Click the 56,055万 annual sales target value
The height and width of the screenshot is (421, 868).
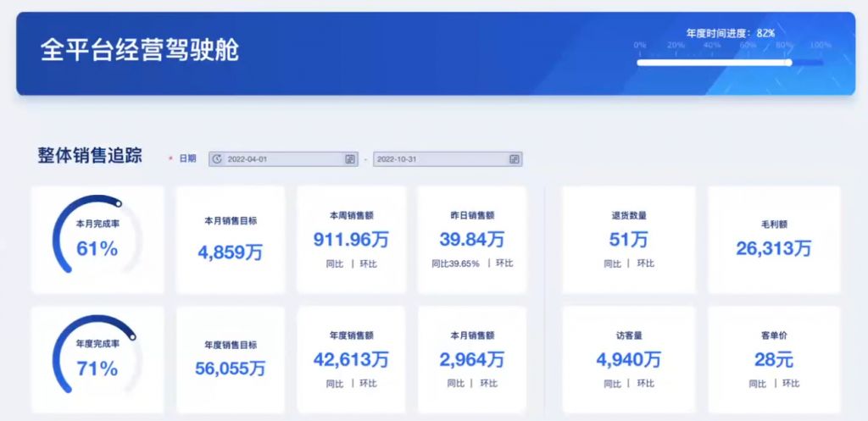click(x=231, y=368)
